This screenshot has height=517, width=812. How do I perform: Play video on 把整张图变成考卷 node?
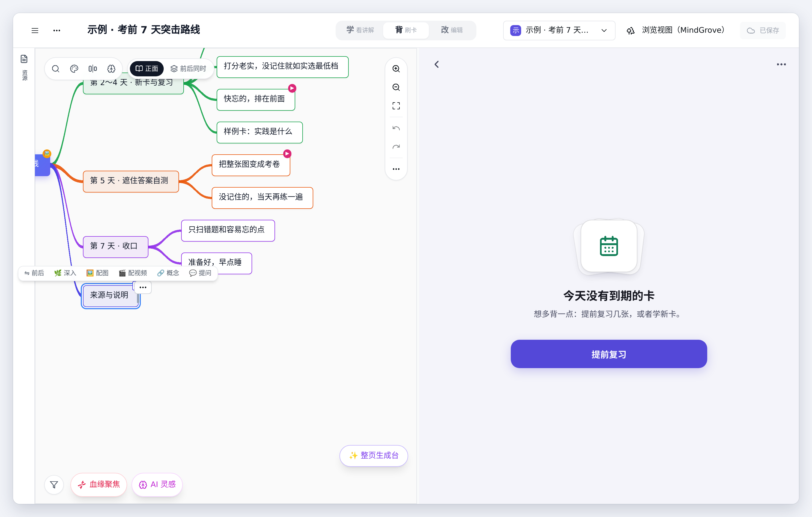(x=287, y=154)
